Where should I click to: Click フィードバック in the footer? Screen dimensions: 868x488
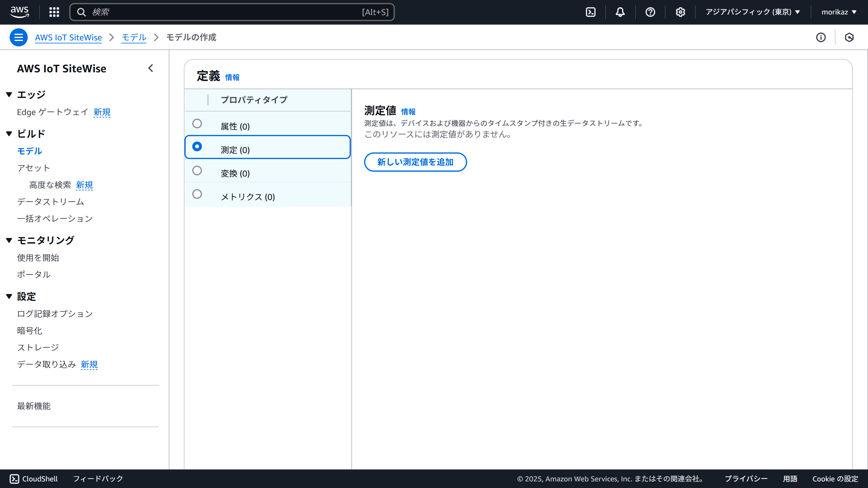tap(98, 479)
